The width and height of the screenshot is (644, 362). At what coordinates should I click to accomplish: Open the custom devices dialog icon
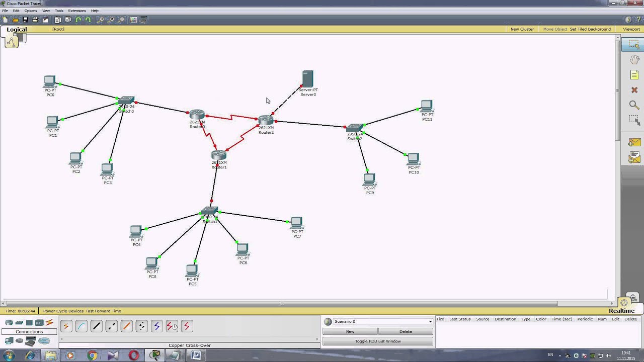click(143, 20)
